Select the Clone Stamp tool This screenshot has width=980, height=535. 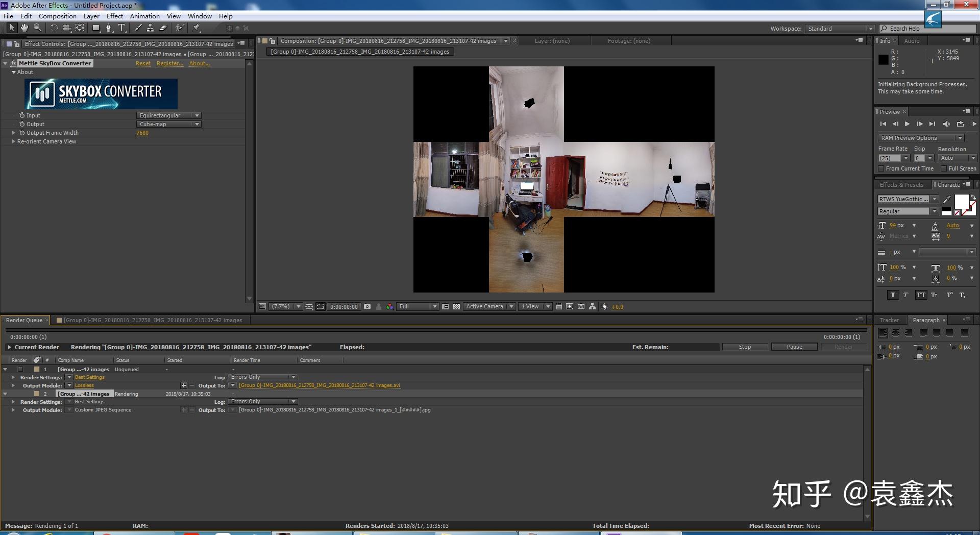click(150, 28)
